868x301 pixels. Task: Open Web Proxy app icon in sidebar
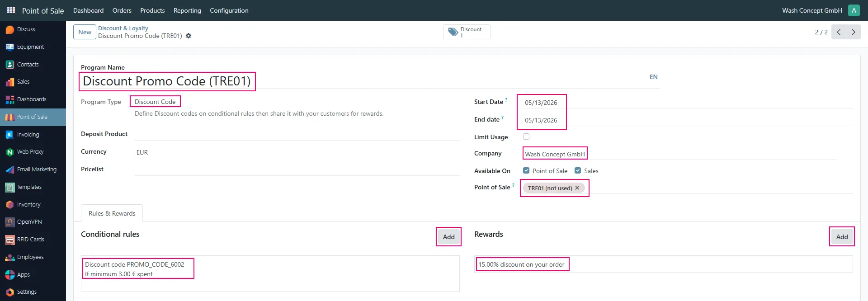coord(9,152)
